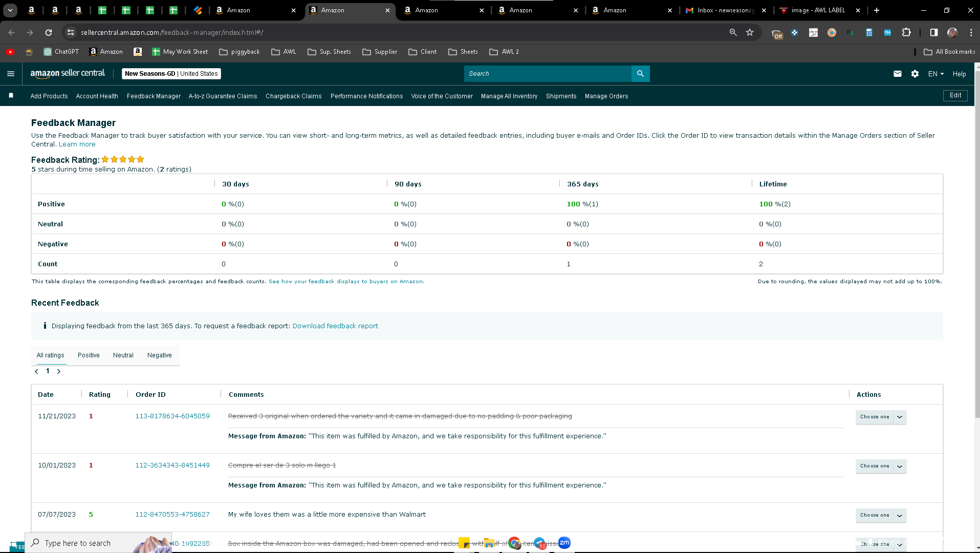
Task: Click Download feedback report link
Action: 335,326
